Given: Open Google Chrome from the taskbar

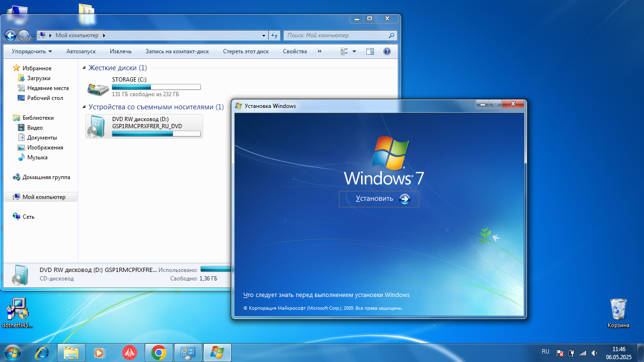Looking at the screenshot, I should point(158,353).
